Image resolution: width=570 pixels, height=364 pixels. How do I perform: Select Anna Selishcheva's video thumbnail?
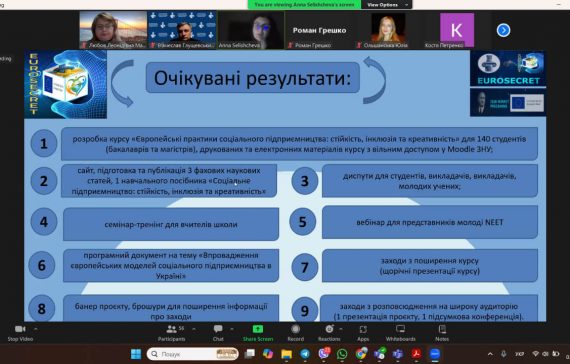pos(251,30)
